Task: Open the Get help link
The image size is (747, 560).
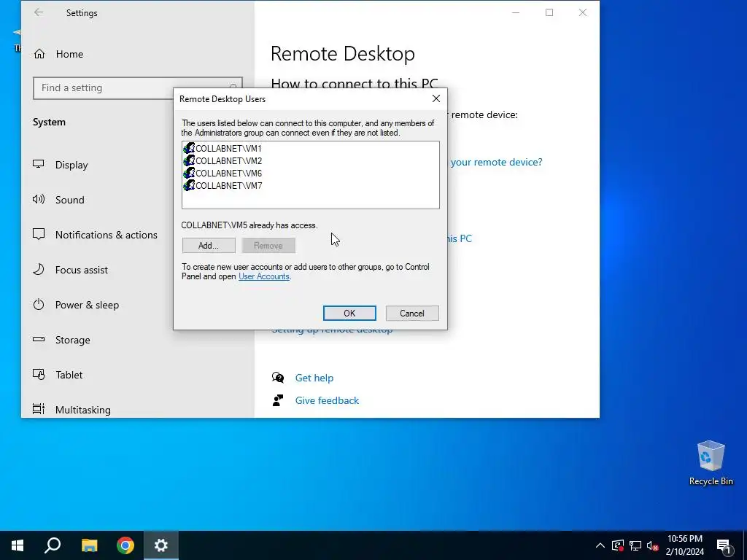Action: pyautogui.click(x=314, y=378)
